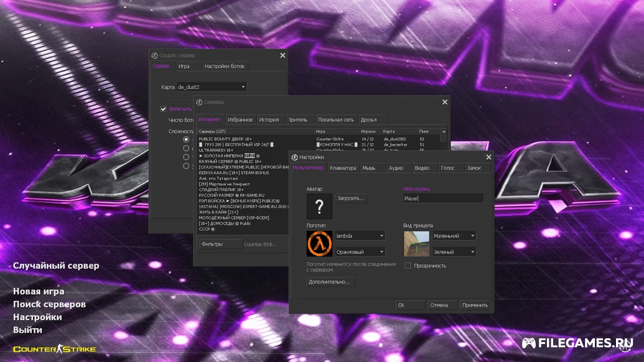Open the lambda logo dropdown
644x362 pixels.
click(360, 236)
